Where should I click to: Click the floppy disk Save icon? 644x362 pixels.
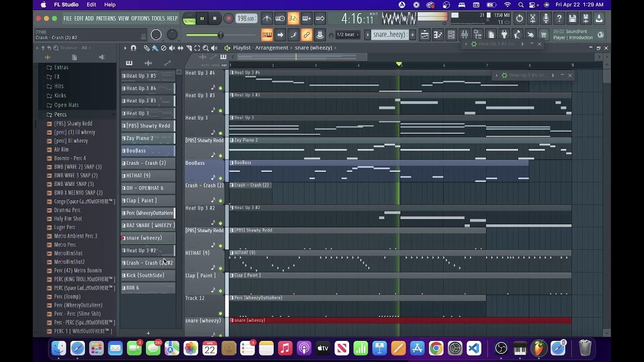point(573,19)
